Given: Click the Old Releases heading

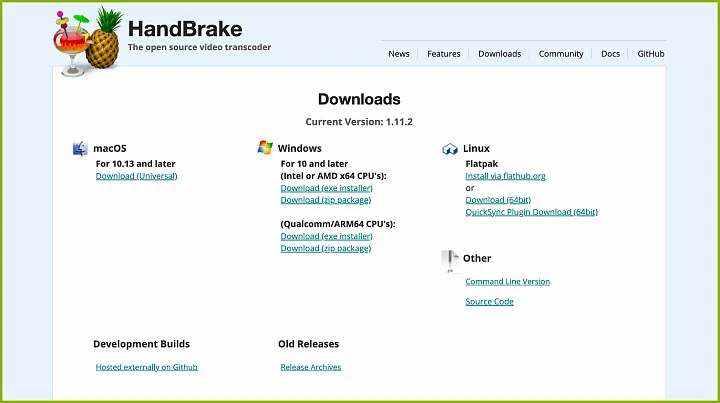Looking at the screenshot, I should [309, 344].
